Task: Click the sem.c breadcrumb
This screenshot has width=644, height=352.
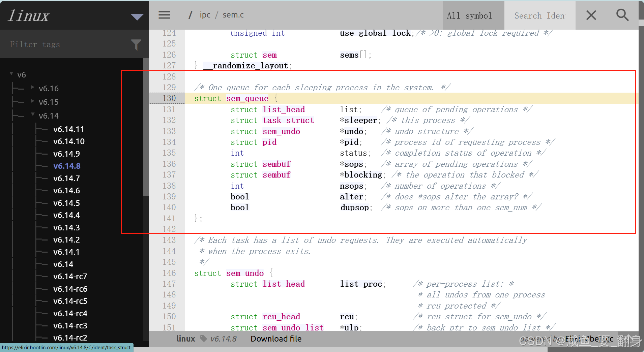Action: pos(233,15)
